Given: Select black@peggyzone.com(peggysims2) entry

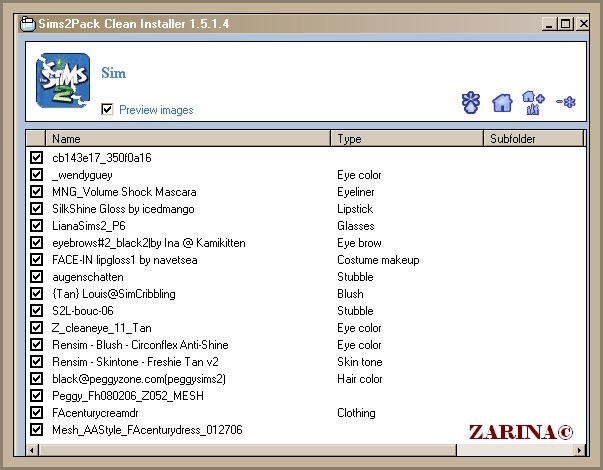Looking at the screenshot, I should click(x=139, y=379).
